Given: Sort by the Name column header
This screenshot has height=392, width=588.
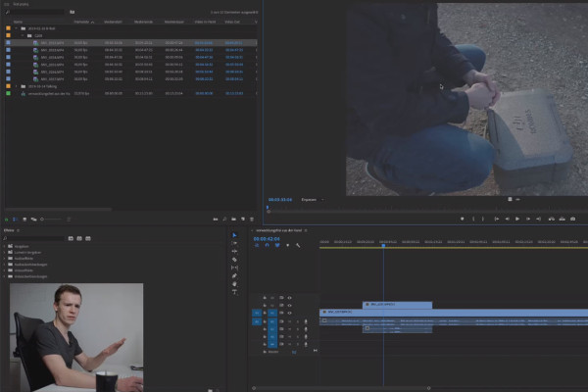Looking at the screenshot, I should (x=18, y=22).
